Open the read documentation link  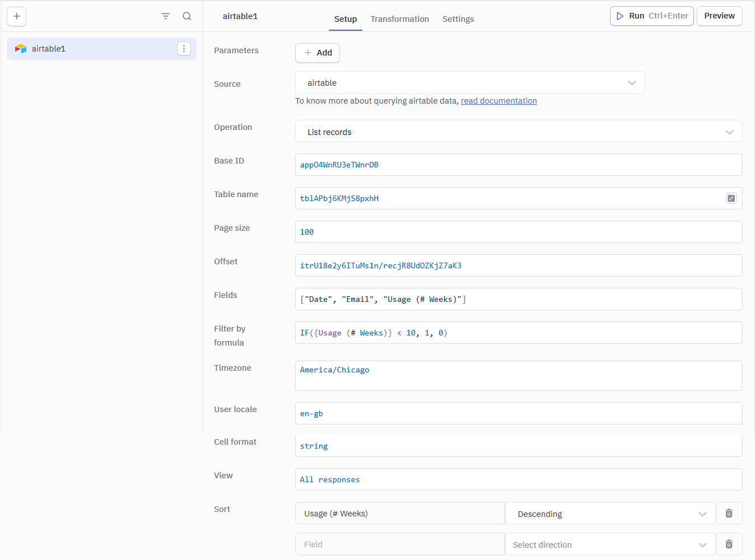click(x=498, y=101)
